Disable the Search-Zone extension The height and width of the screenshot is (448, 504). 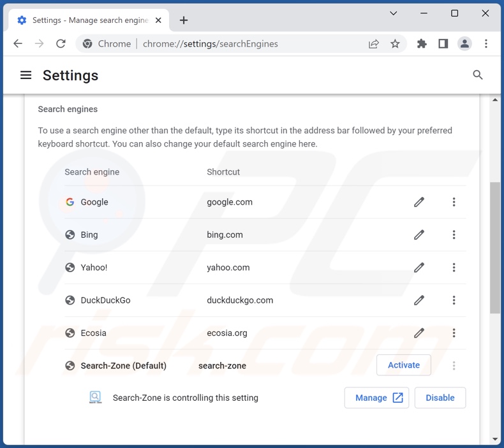[440, 398]
